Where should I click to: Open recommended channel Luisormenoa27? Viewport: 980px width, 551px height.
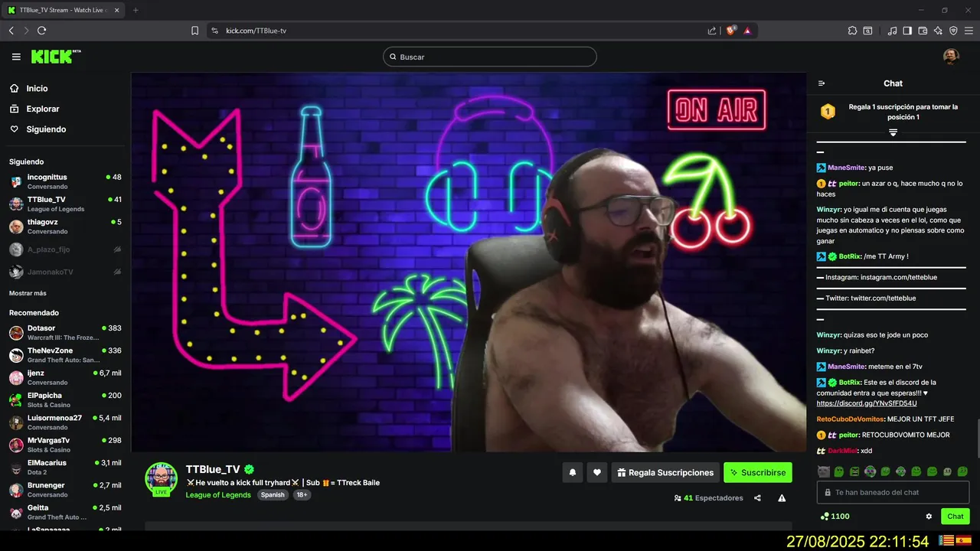tap(65, 422)
